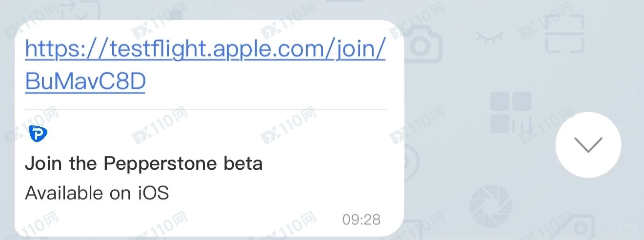Select the white message bubble
This screenshot has width=644, height=240.
[209, 129]
